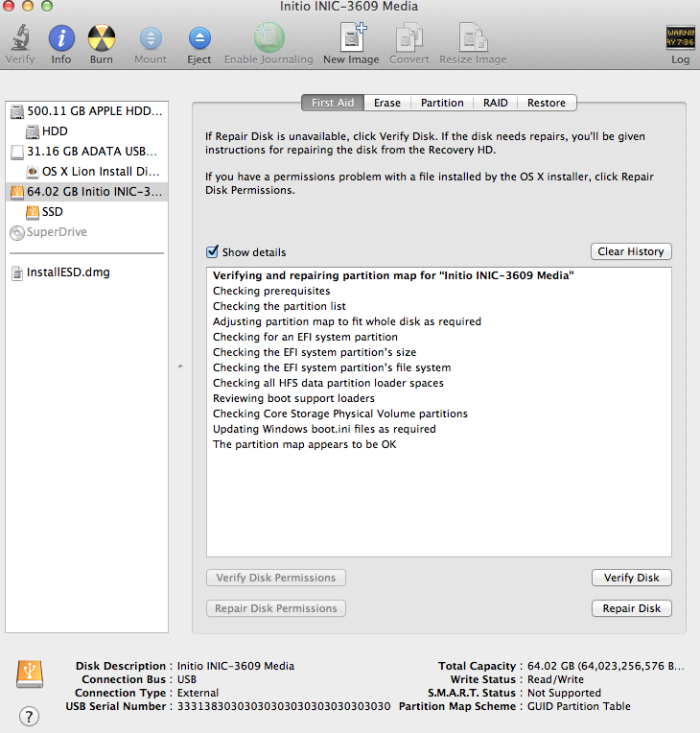The image size is (700, 733).
Task: Click the USB Serial Number value
Action: pos(284,706)
